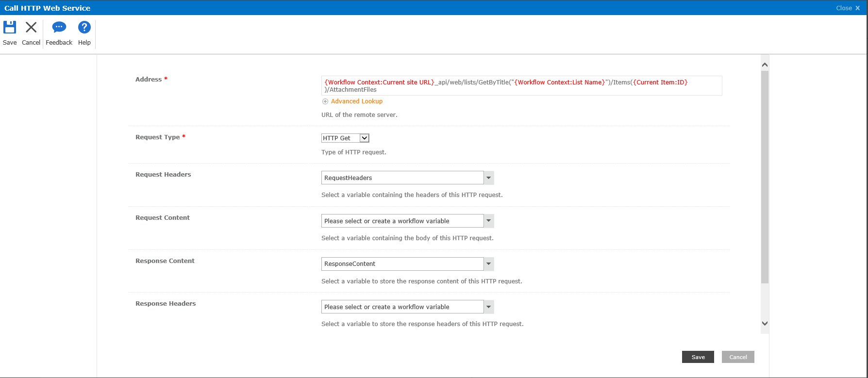Image resolution: width=868 pixels, height=378 pixels.
Task: Click the 'Type of HTTP request.' description
Action: 354,152
